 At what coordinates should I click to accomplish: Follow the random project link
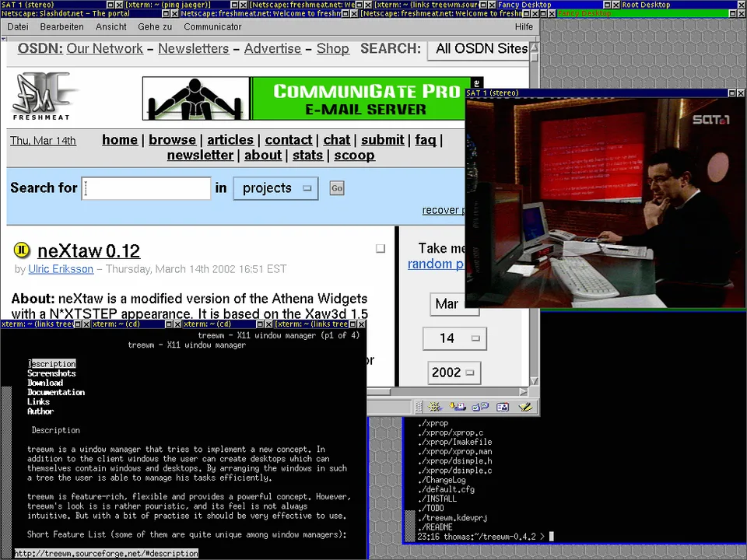tap(436, 264)
